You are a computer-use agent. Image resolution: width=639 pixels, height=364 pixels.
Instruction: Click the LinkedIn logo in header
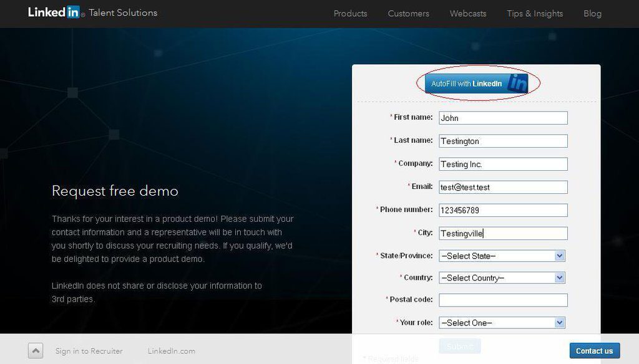coord(56,12)
